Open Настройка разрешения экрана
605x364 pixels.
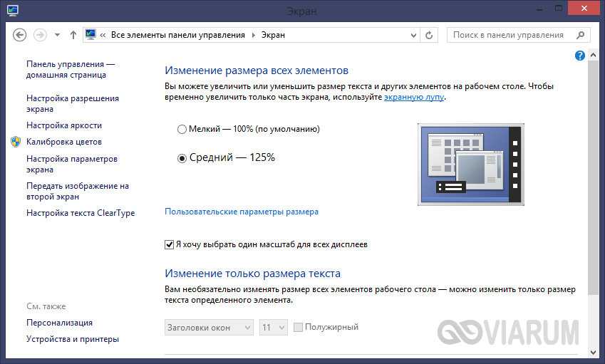pyautogui.click(x=72, y=103)
